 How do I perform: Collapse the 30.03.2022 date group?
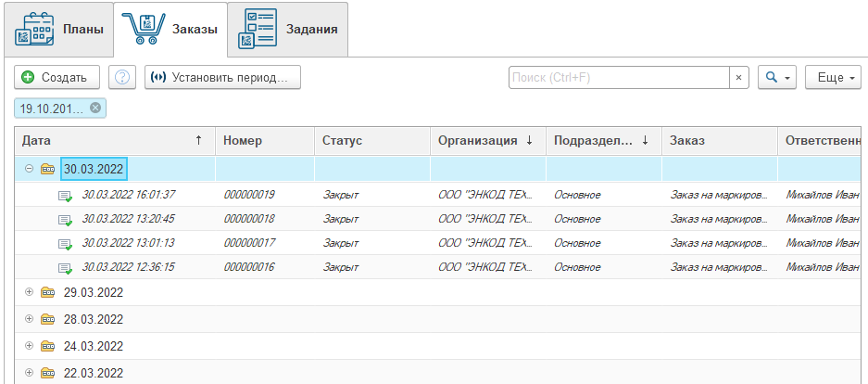(x=29, y=169)
